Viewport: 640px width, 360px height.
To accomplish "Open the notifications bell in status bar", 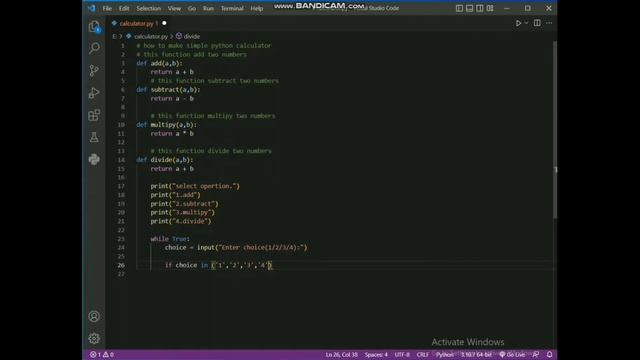I will point(549,355).
